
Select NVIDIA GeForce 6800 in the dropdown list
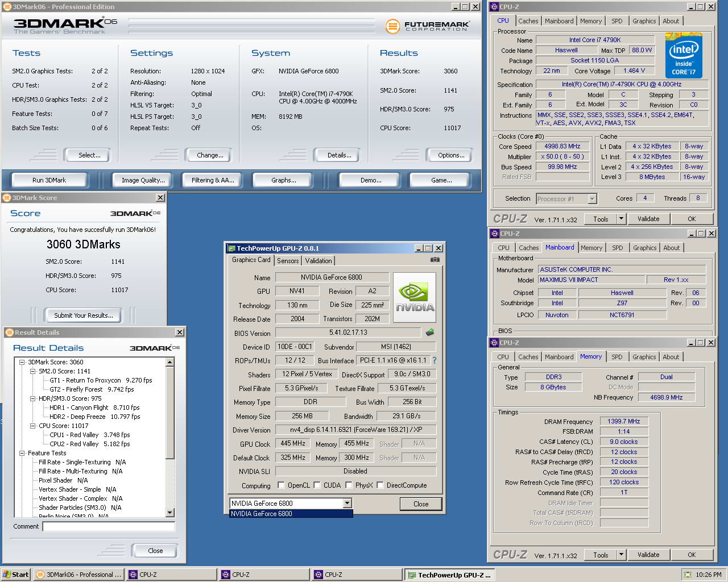click(x=291, y=514)
